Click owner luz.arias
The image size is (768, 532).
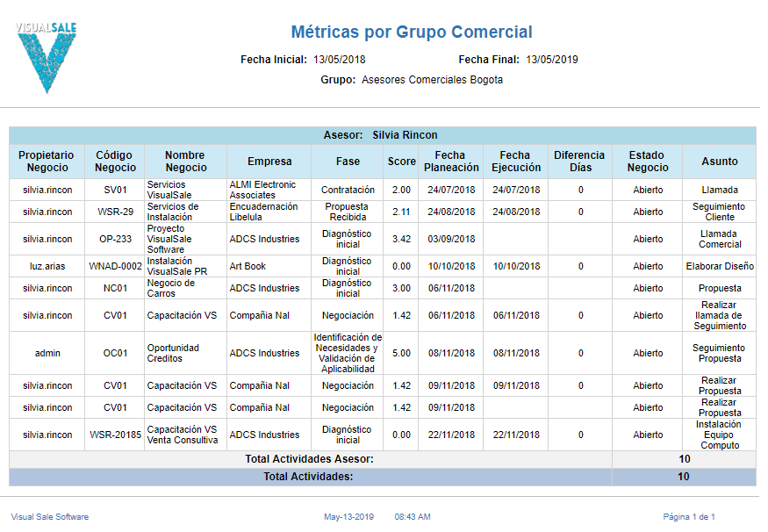[47, 267]
